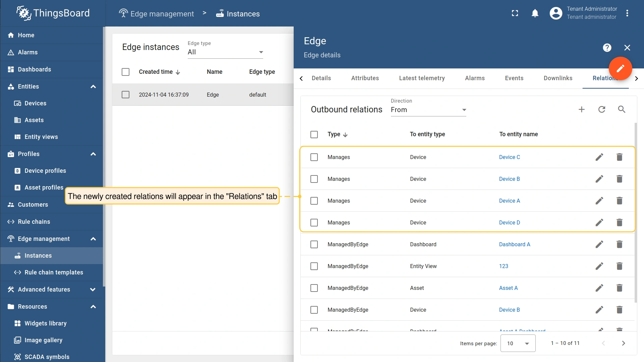Switch to the Latest telemetry tab

pos(422,78)
